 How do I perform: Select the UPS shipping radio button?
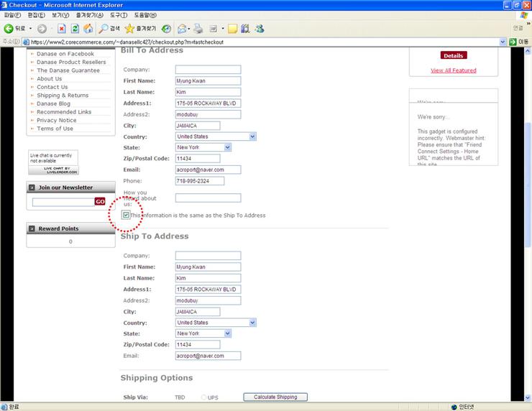(x=203, y=397)
